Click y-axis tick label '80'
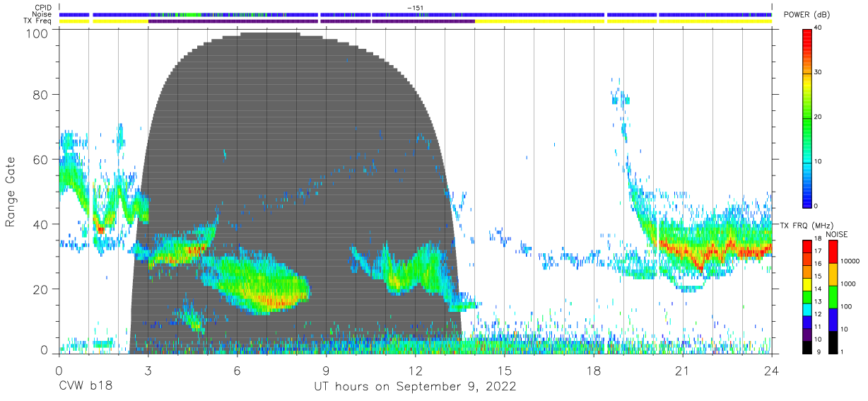Screen dimensions: 868x401 tap(40, 94)
